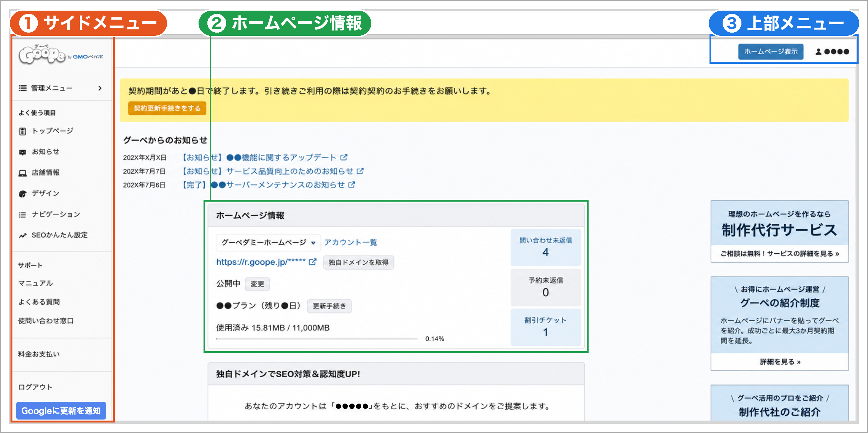Select ログアウト in the sidebar
This screenshot has width=868, height=433.
(x=35, y=387)
